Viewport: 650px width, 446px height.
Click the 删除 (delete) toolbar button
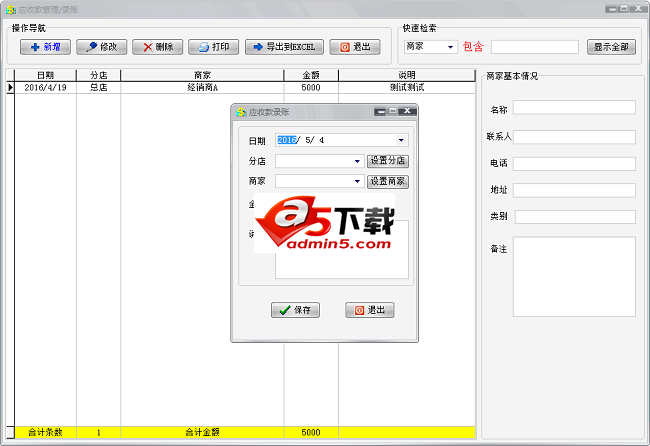pyautogui.click(x=158, y=47)
